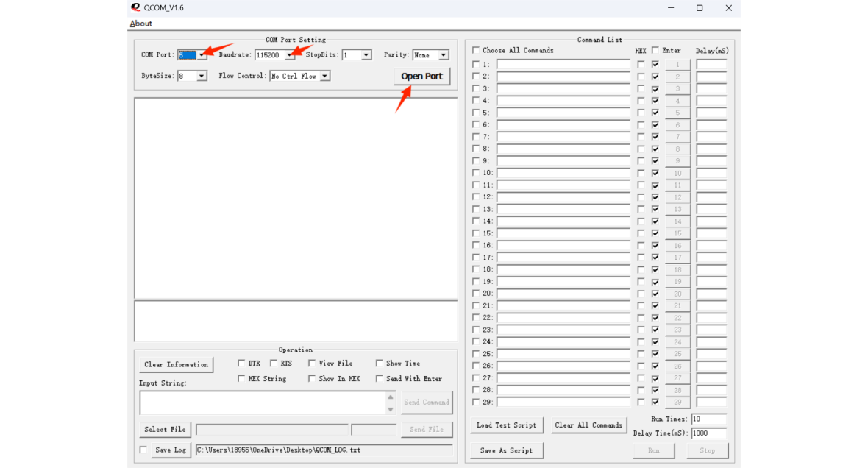This screenshot has height=468, width=868.
Task: Click the Save As Script button
Action: [506, 450]
